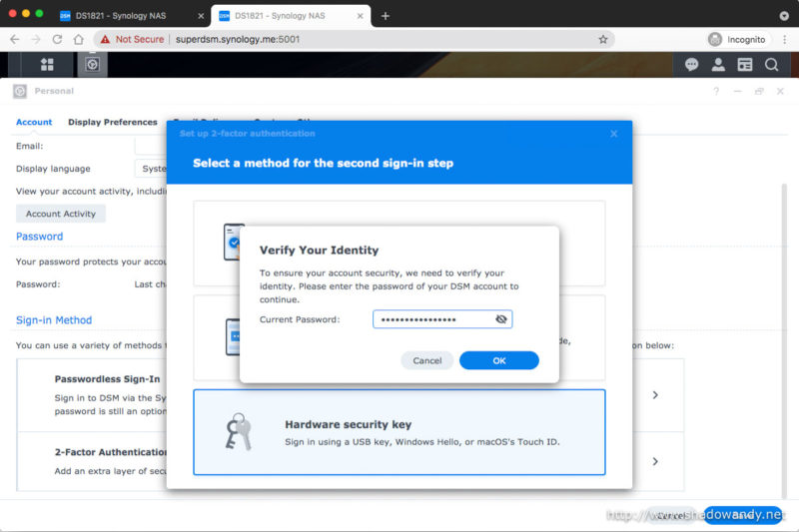Open the notifications chat bubble icon
The width and height of the screenshot is (799, 532).
(691, 65)
